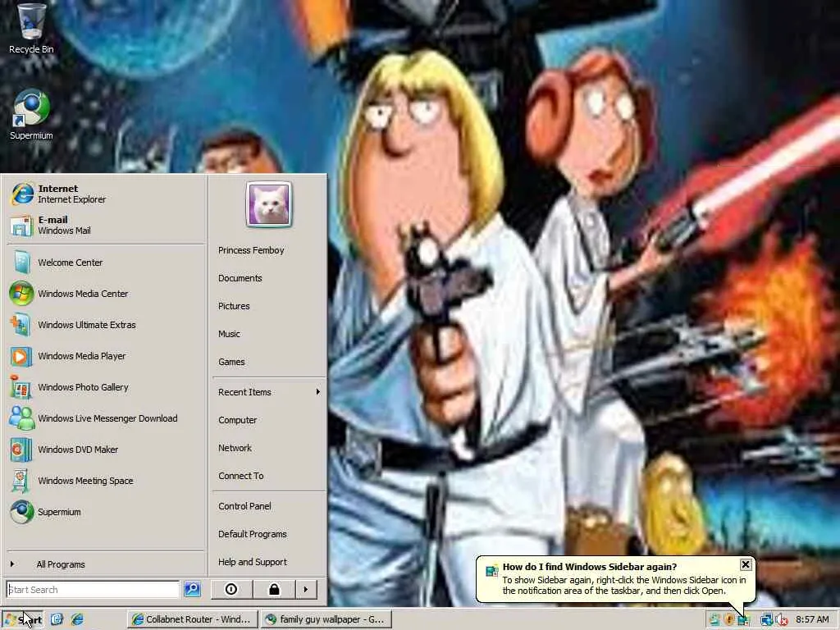840x630 pixels.
Task: Switch to Collabnet Router taskbar window
Action: click(x=192, y=619)
